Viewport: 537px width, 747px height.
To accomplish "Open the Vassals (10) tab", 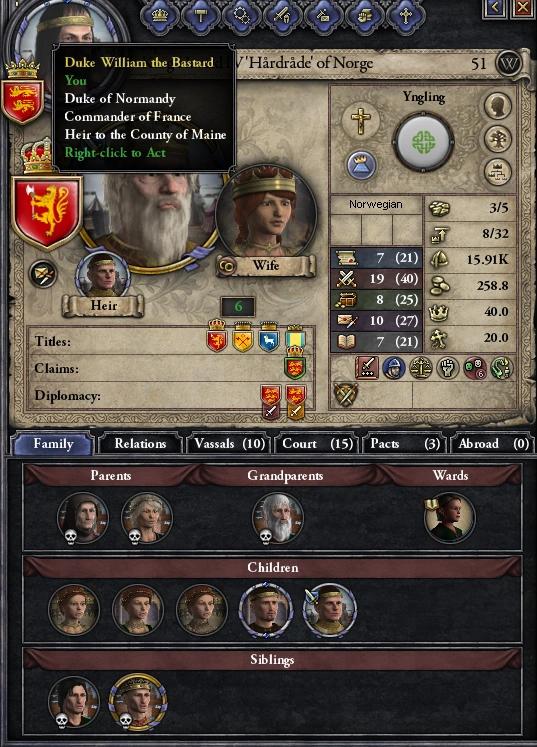I will [x=229, y=444].
